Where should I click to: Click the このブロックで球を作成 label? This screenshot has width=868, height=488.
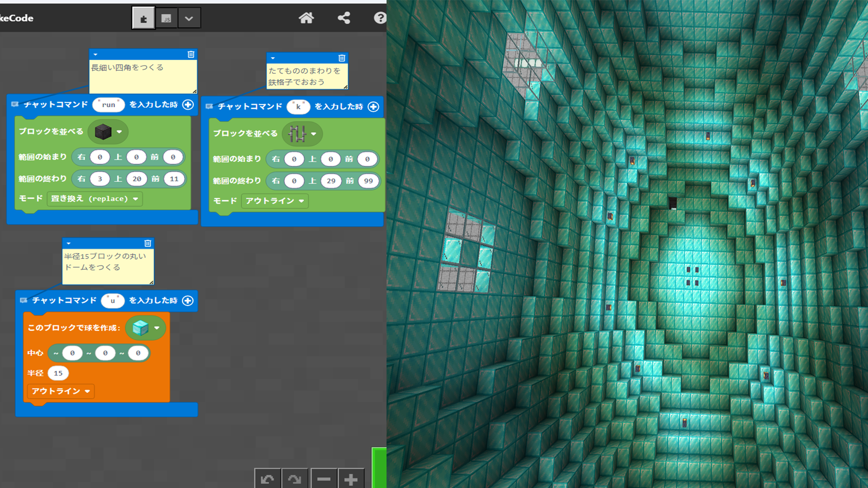pyautogui.click(x=74, y=328)
